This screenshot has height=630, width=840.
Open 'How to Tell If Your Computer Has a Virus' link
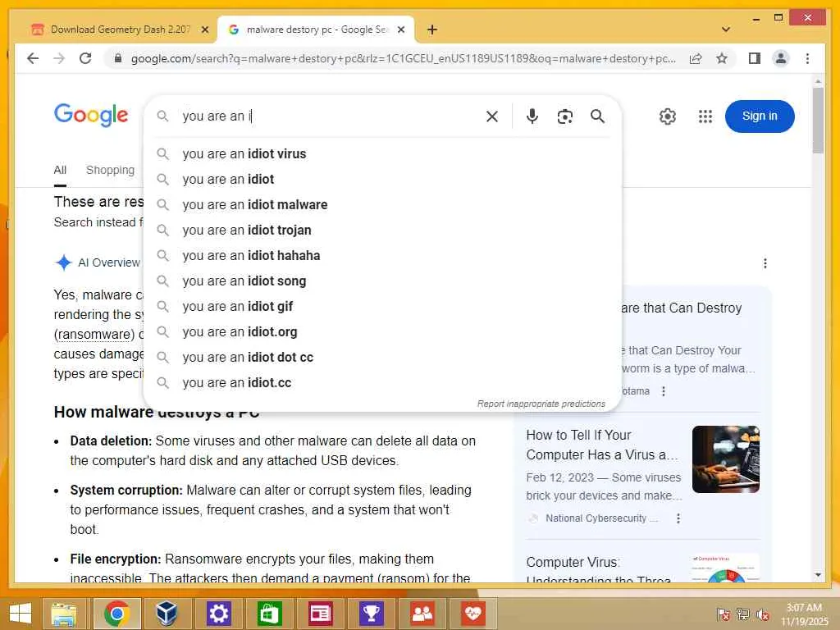tap(602, 445)
